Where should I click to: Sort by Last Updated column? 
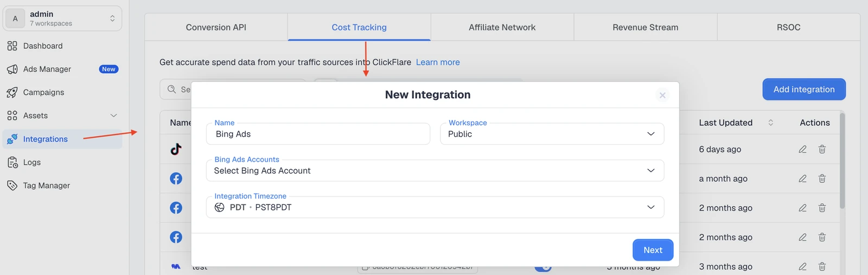click(x=770, y=123)
